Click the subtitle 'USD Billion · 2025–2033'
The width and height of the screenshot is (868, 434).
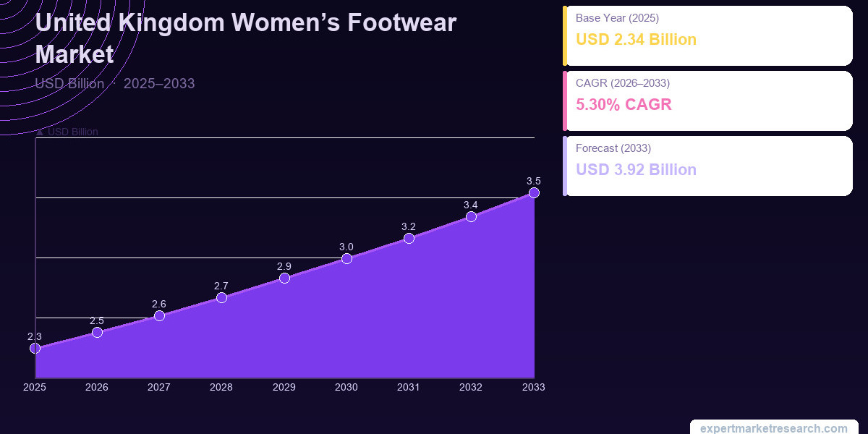pos(115,83)
